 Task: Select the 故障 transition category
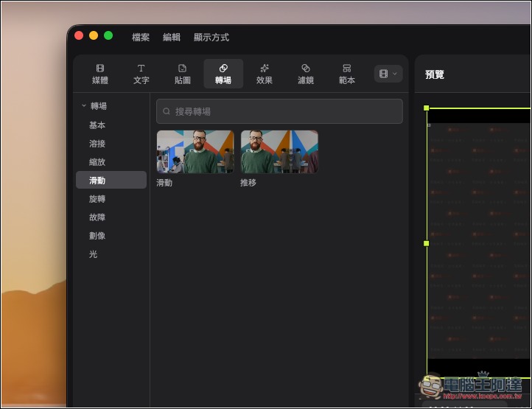click(97, 217)
